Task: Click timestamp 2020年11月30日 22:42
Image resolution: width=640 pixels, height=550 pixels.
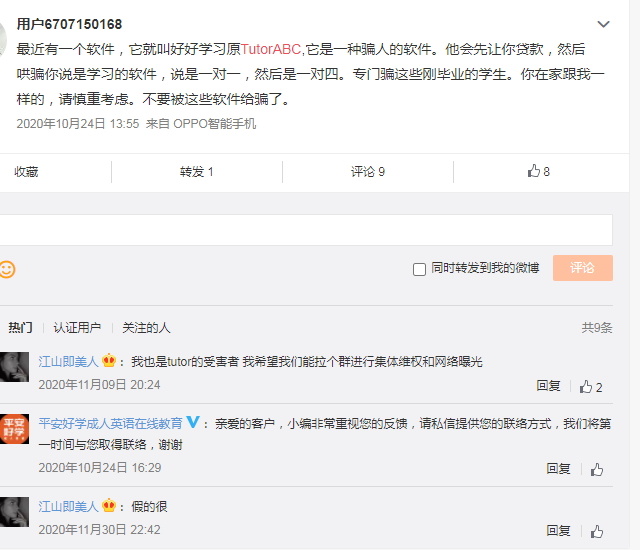Action: click(99, 530)
